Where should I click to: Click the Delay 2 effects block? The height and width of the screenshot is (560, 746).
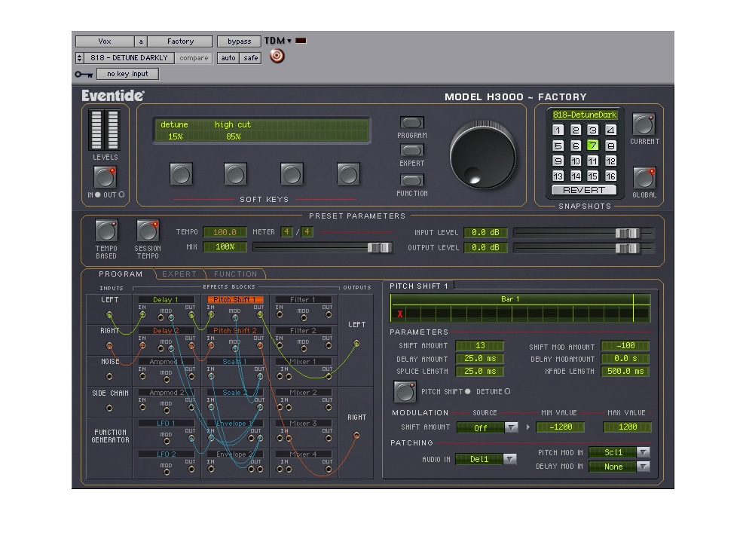pos(166,330)
